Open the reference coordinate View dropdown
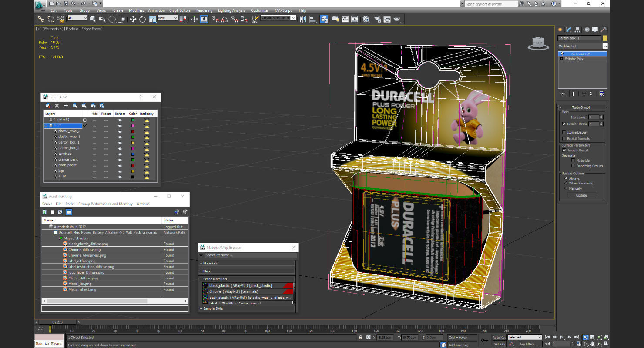The width and height of the screenshot is (644, 348). click(168, 18)
